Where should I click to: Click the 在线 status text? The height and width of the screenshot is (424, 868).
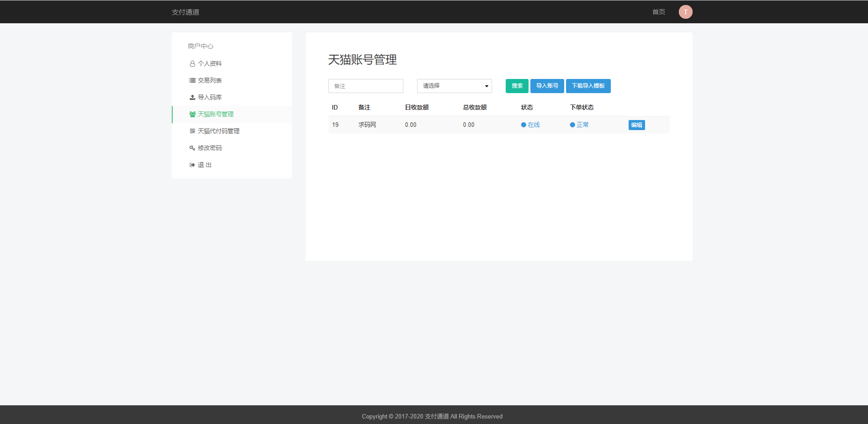(x=534, y=125)
